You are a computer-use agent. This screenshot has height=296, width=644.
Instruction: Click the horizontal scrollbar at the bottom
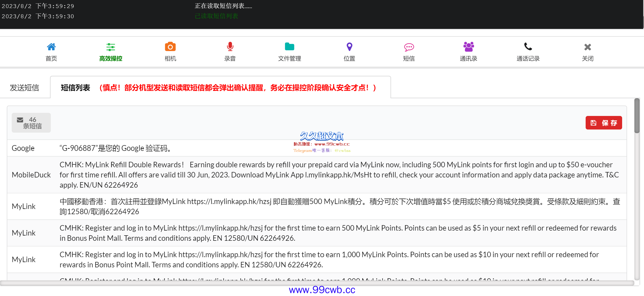pyautogui.click(x=317, y=283)
